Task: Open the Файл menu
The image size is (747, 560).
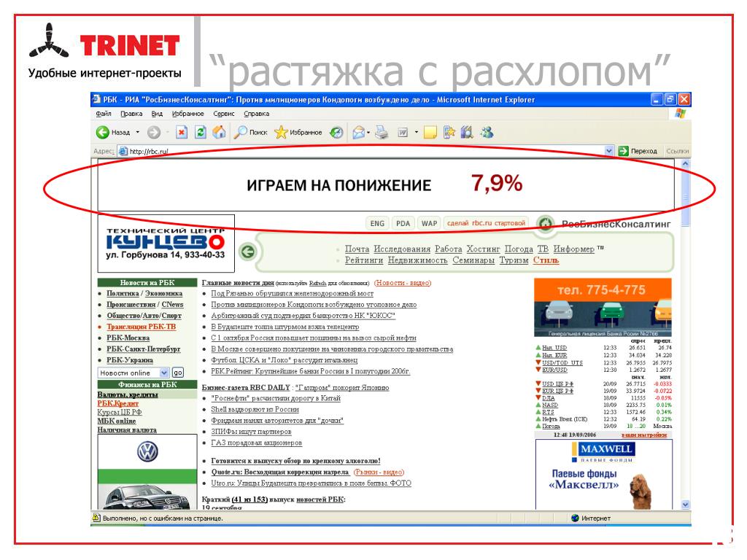Action: click(x=104, y=114)
